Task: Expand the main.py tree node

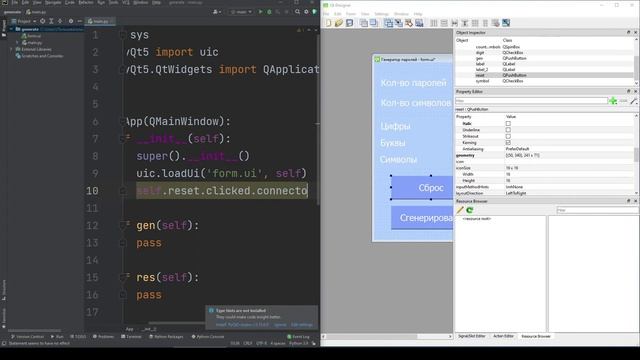Action: [x=17, y=42]
